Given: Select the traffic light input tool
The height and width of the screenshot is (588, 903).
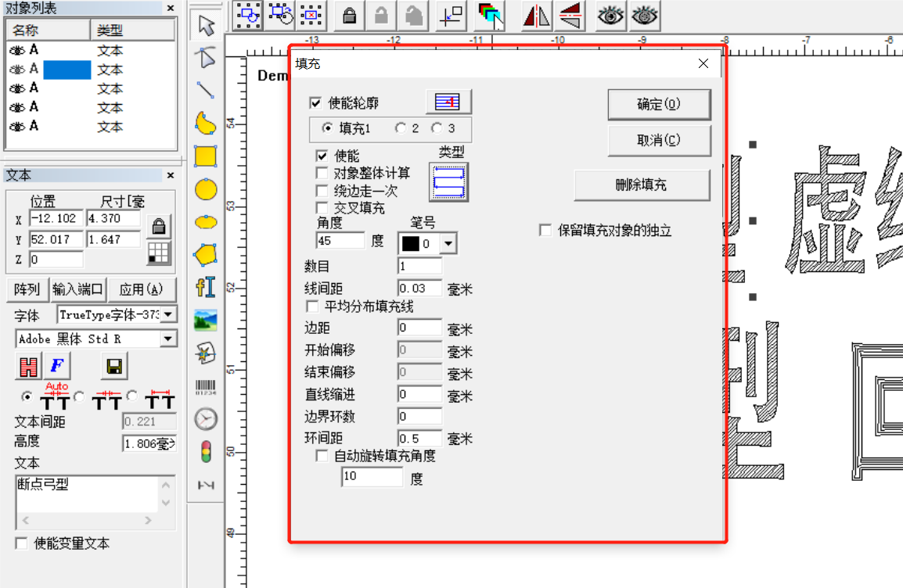Looking at the screenshot, I should [x=206, y=452].
